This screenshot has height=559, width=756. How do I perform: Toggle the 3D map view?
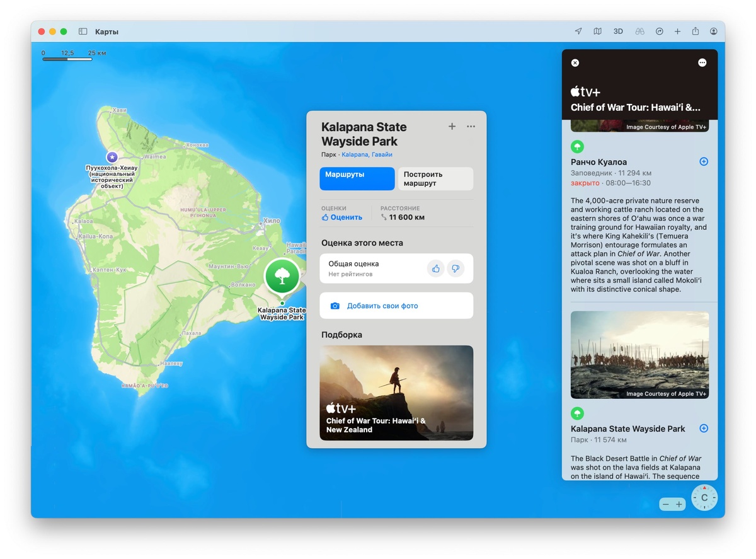click(x=618, y=32)
